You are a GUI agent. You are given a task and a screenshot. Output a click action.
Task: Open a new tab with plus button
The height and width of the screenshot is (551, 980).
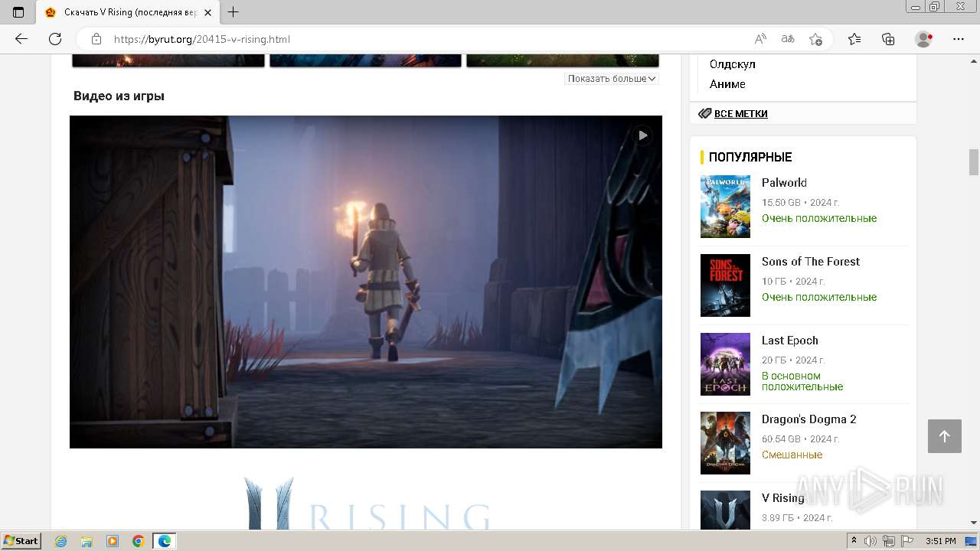(234, 12)
